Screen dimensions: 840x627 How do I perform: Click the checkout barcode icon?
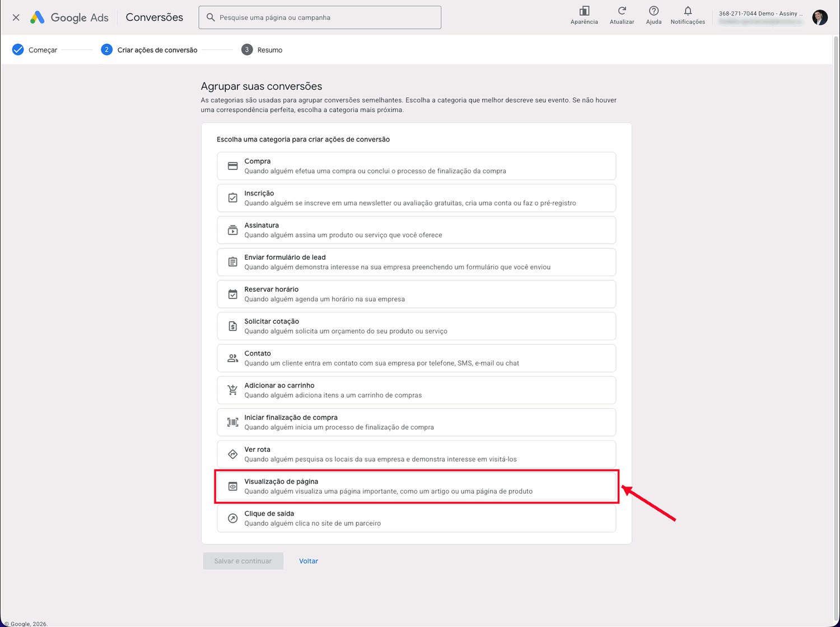tap(233, 422)
